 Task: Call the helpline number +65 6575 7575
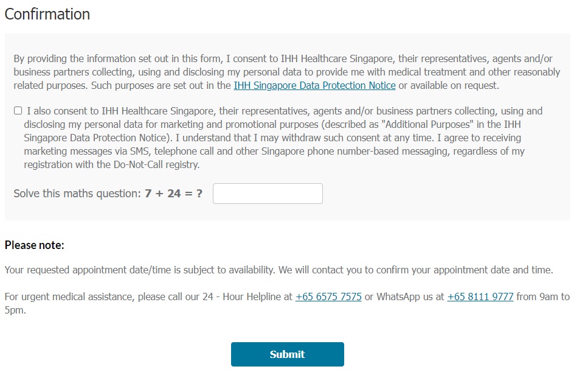pyautogui.click(x=328, y=297)
